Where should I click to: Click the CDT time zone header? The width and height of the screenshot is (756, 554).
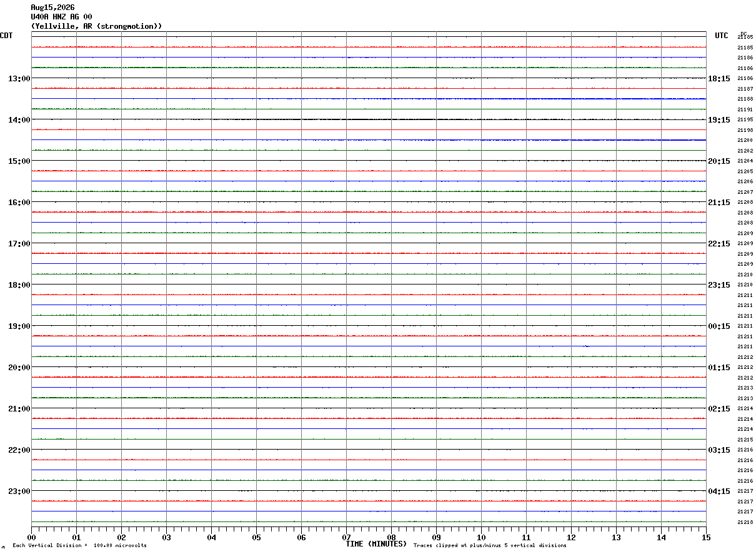coord(6,36)
